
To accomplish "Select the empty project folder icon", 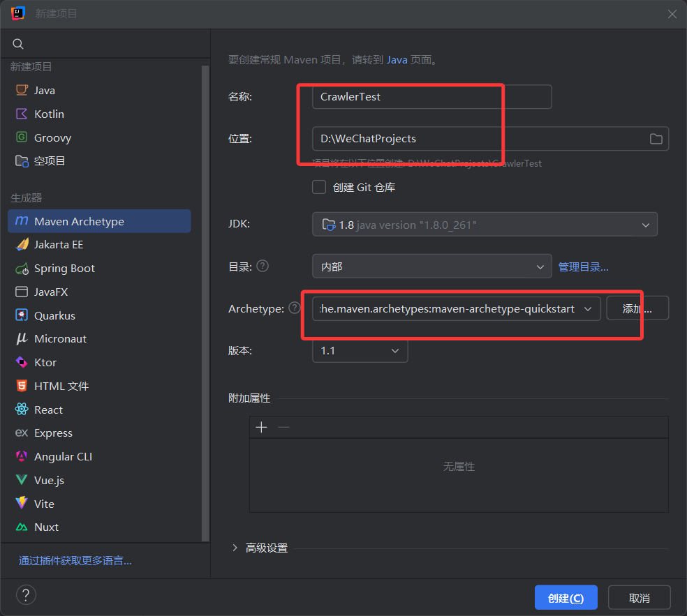I will [22, 161].
